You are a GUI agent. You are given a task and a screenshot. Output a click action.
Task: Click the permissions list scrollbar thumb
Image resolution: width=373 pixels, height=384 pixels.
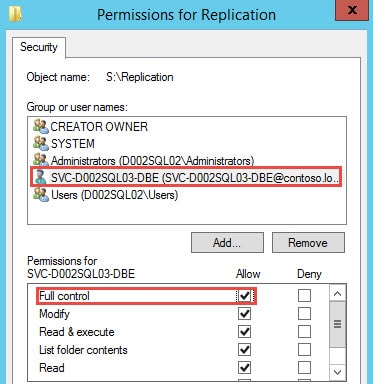tap(337, 324)
